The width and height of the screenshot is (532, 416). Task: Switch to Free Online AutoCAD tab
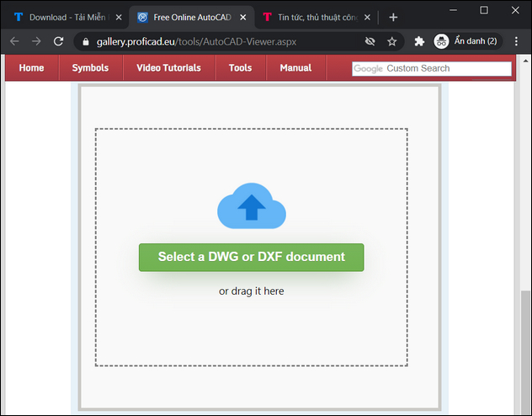click(x=192, y=18)
